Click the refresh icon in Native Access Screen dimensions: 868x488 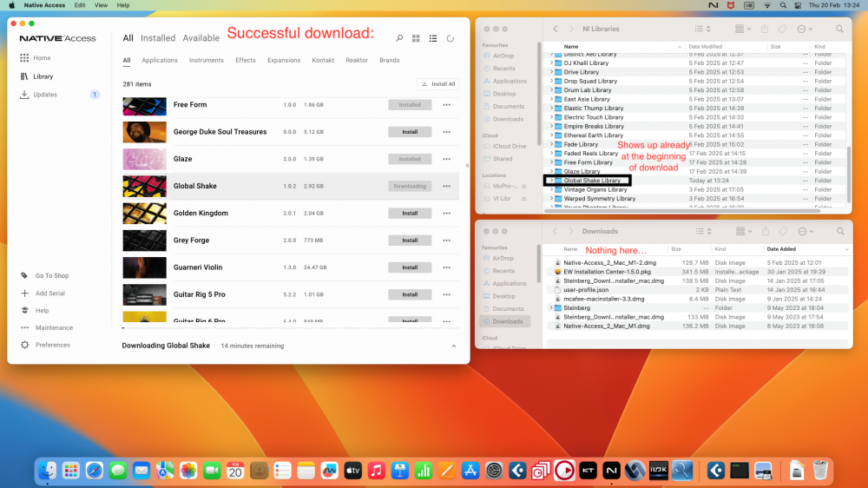point(450,38)
